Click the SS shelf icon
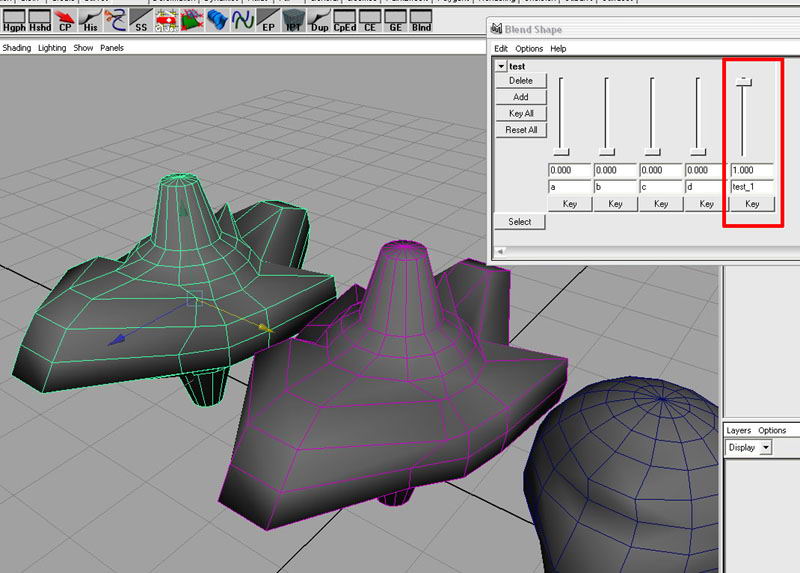The image size is (800, 573). [141, 20]
